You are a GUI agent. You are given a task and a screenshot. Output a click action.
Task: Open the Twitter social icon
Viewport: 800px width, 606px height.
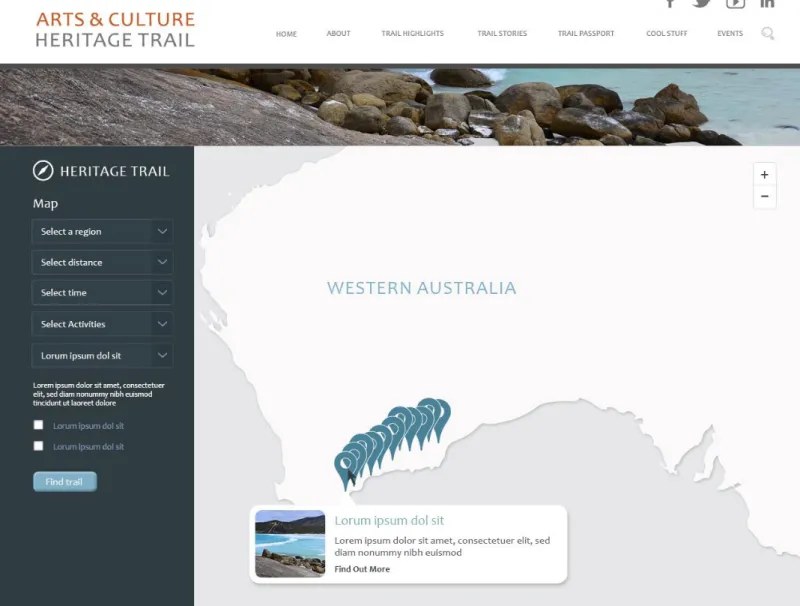[702, 3]
